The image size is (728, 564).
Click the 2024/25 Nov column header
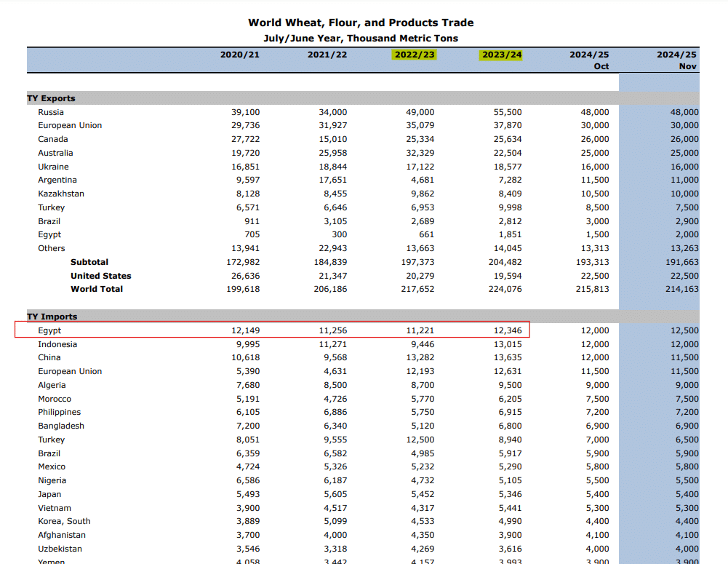point(676,60)
